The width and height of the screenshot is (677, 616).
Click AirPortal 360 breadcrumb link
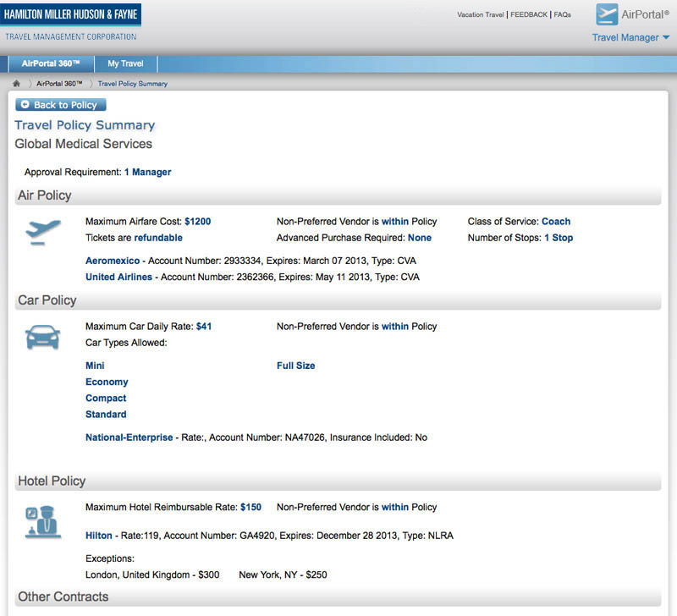pos(59,84)
